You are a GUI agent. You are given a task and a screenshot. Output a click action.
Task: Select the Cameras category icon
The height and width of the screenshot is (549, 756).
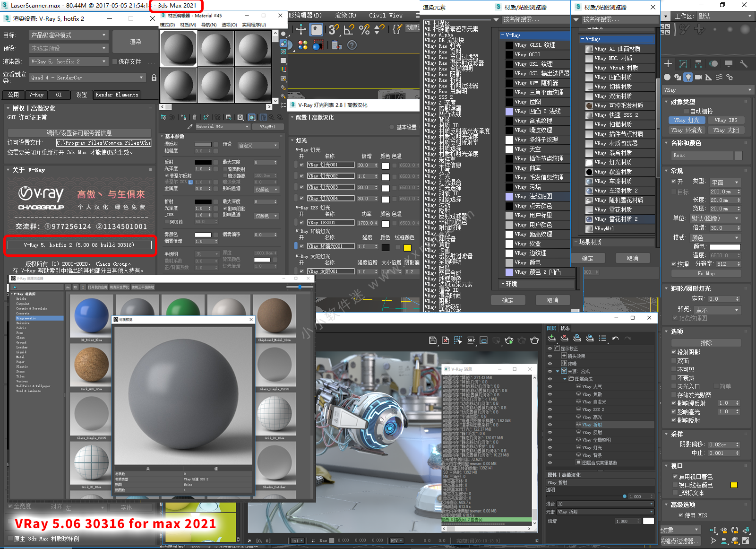(x=698, y=77)
